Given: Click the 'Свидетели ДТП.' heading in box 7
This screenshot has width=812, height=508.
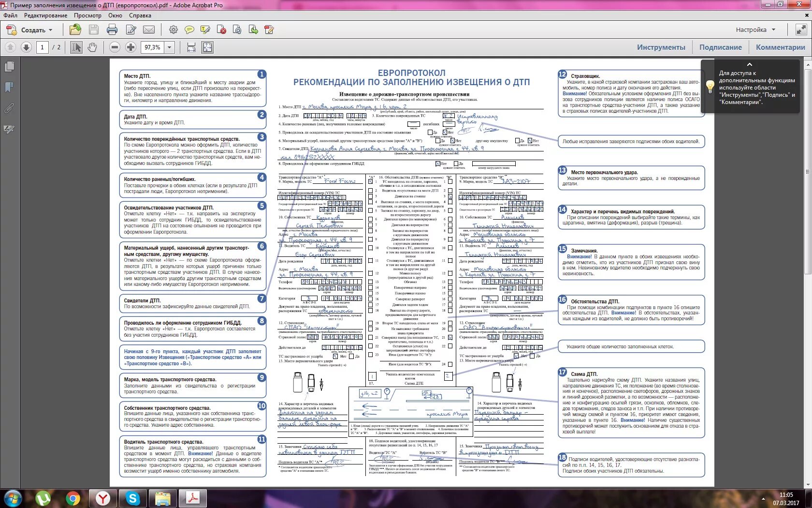Looking at the screenshot, I should click(142, 301).
